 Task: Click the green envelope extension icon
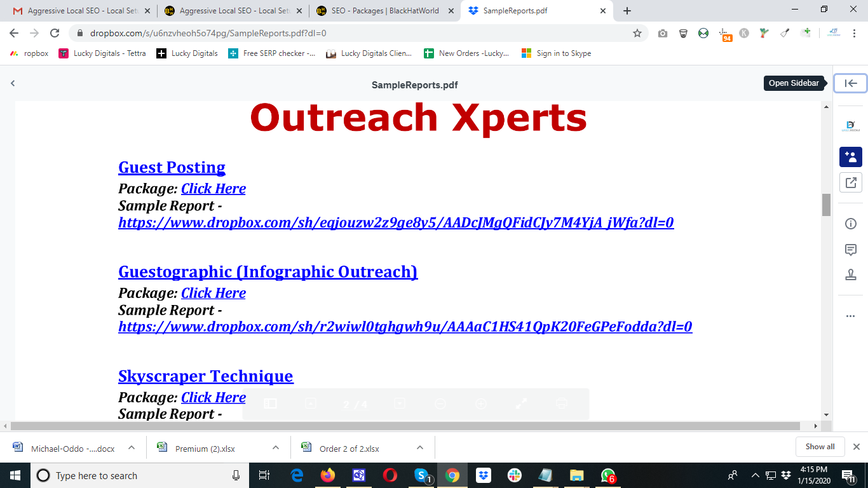pyautogui.click(x=703, y=33)
